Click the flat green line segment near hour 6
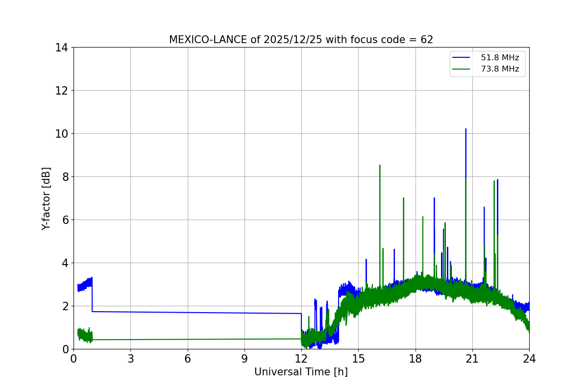Screen dimensions: 588x392 coord(188,339)
